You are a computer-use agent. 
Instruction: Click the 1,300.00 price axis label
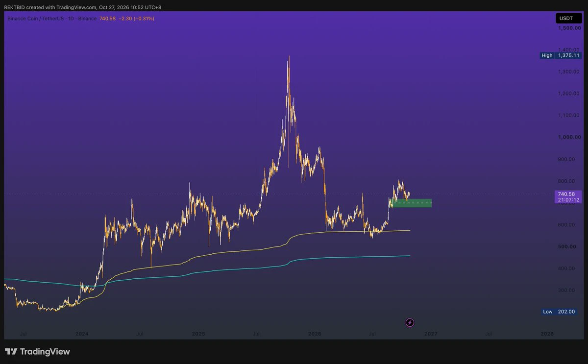(569, 72)
